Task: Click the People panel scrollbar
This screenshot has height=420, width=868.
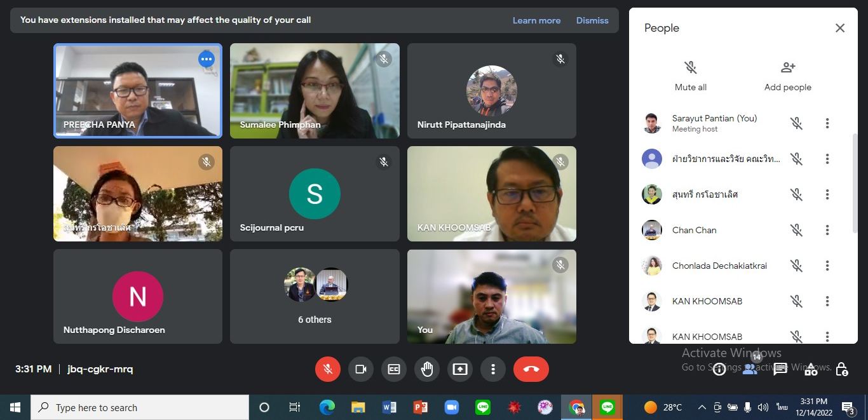Action: (855, 184)
